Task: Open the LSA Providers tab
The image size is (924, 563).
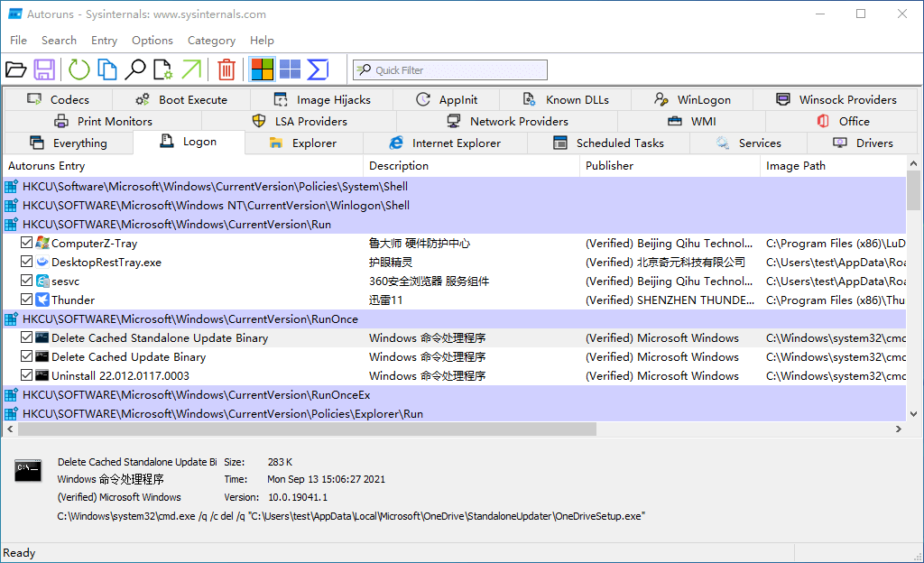Action: coord(300,121)
